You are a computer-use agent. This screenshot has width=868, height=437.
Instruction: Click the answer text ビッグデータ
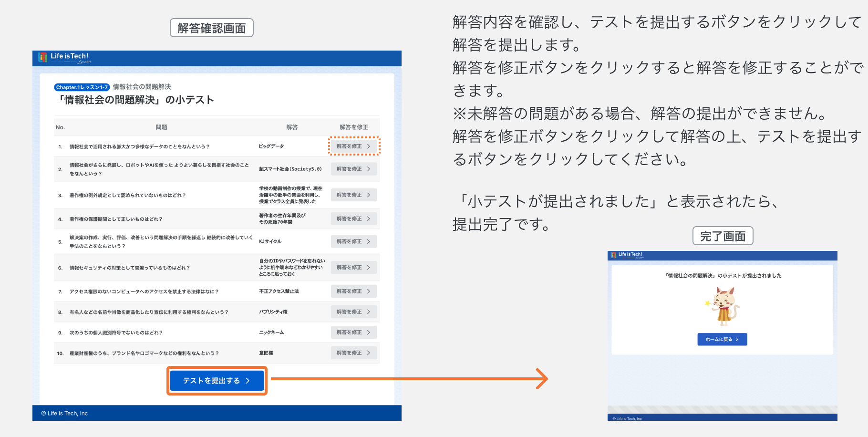pos(271,146)
